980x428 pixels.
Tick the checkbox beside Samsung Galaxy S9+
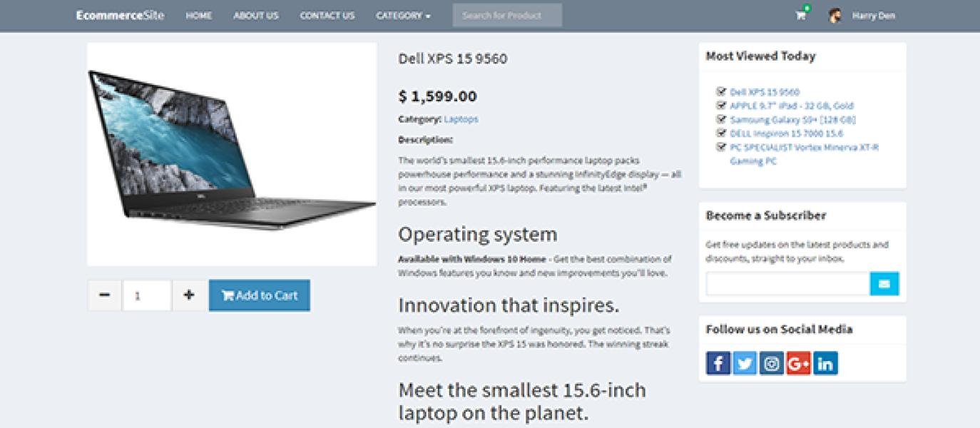(x=720, y=119)
